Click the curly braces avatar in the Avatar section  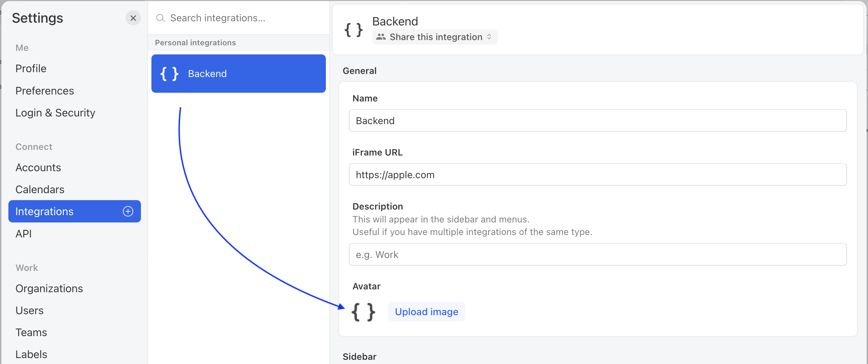[364, 312]
